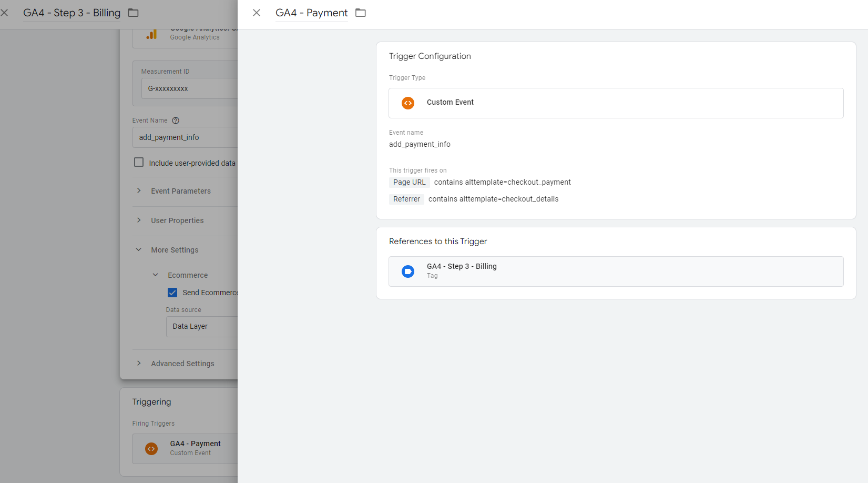Open the Data Layer data source dropdown

[x=202, y=326]
